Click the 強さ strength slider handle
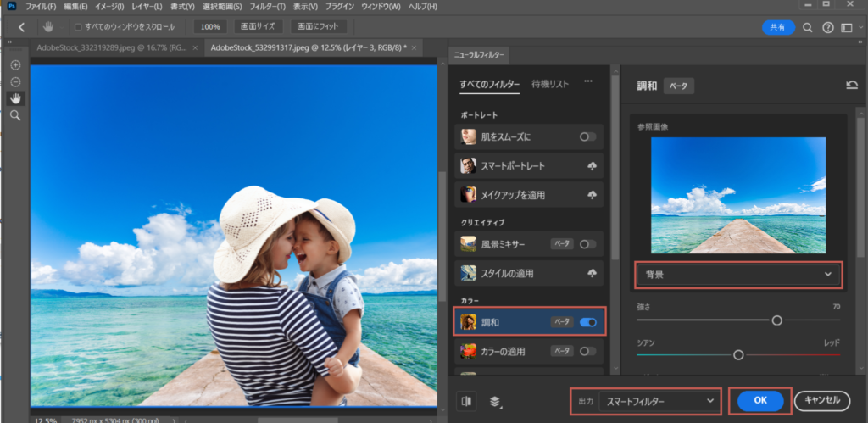 click(x=776, y=320)
